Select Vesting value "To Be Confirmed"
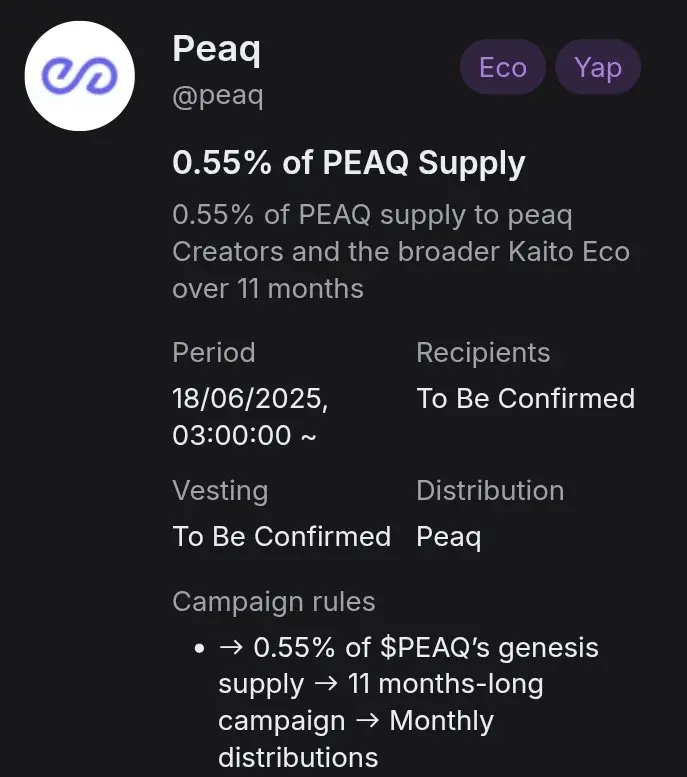This screenshot has height=777, width=687. (x=281, y=536)
